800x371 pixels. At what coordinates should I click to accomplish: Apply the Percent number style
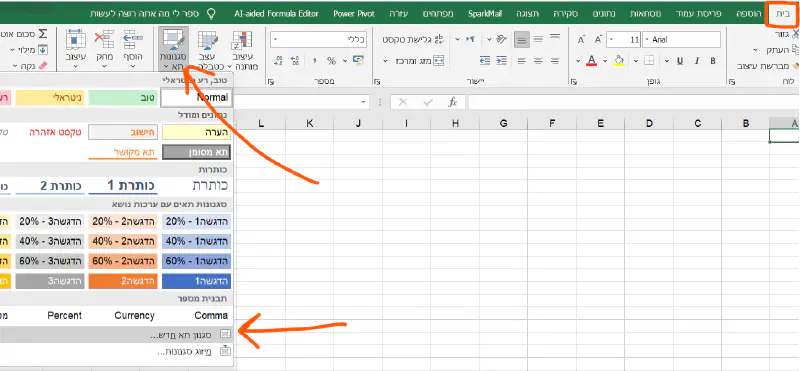(x=64, y=315)
